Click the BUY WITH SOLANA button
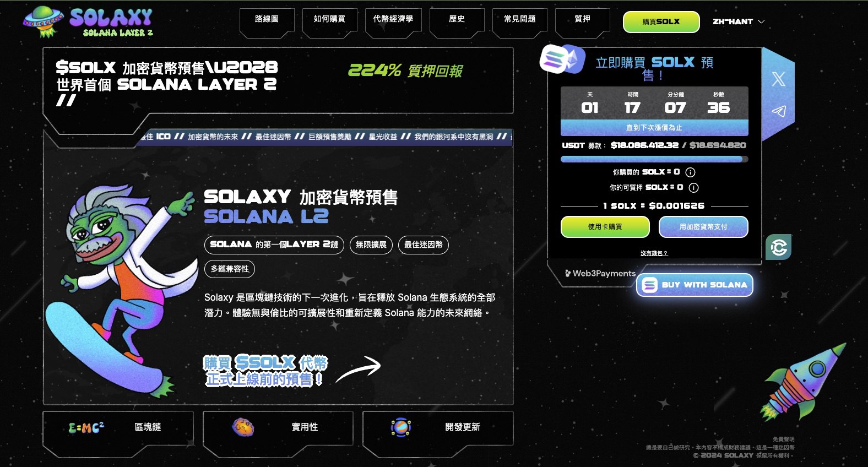This screenshot has width=868, height=467. [695, 285]
